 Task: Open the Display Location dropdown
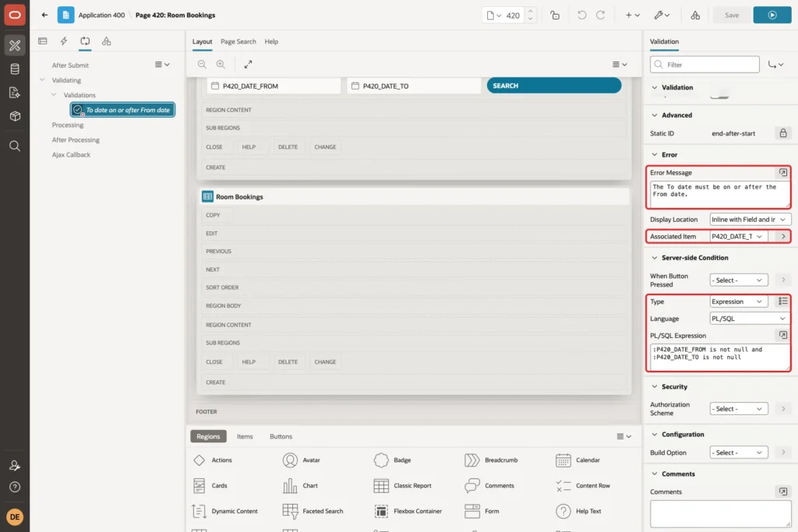click(x=749, y=220)
